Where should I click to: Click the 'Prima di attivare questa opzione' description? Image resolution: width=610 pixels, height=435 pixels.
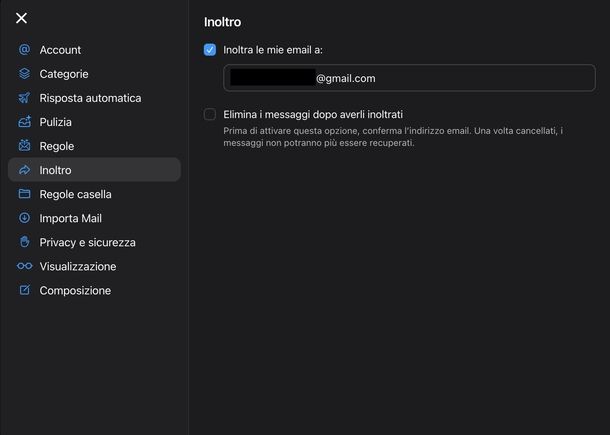pyautogui.click(x=393, y=137)
